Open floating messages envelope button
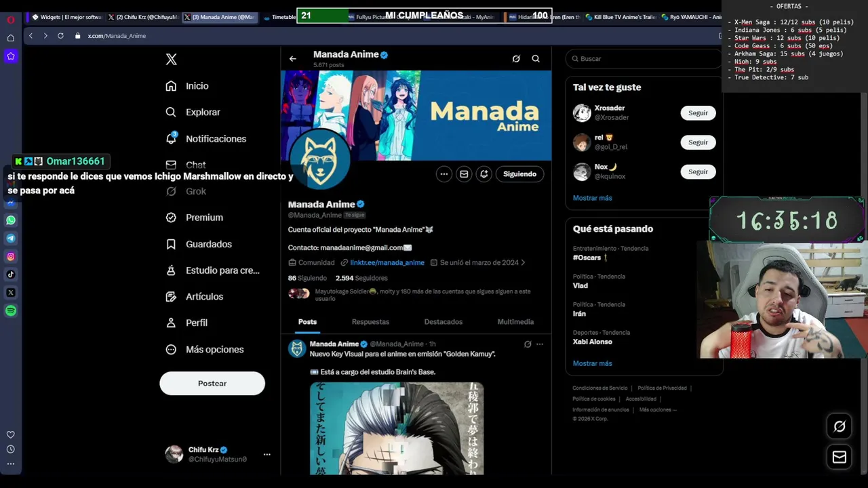The width and height of the screenshot is (868, 488). coord(840,457)
